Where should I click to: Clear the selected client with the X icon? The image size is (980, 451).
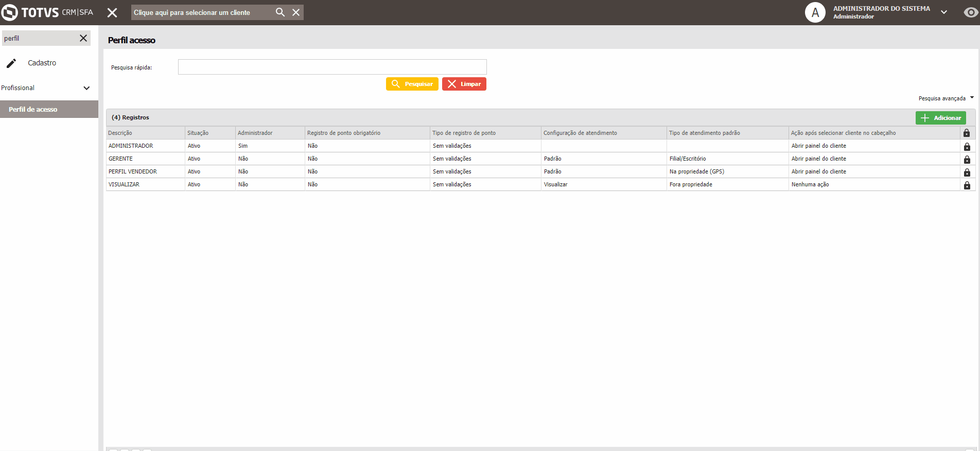(x=296, y=12)
